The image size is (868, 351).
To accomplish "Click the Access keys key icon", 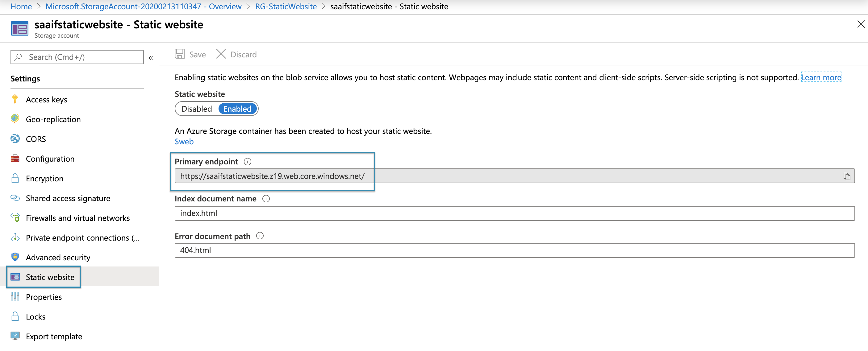I will [x=15, y=99].
